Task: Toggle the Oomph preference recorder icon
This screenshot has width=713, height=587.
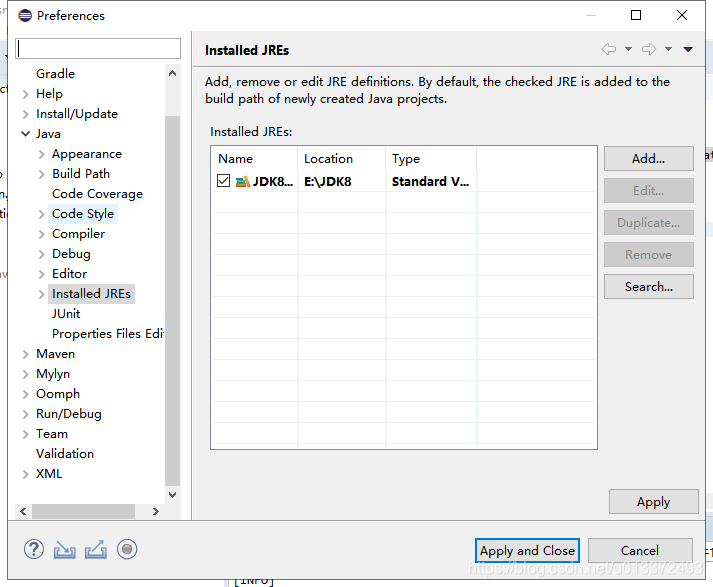Action: coord(127,549)
